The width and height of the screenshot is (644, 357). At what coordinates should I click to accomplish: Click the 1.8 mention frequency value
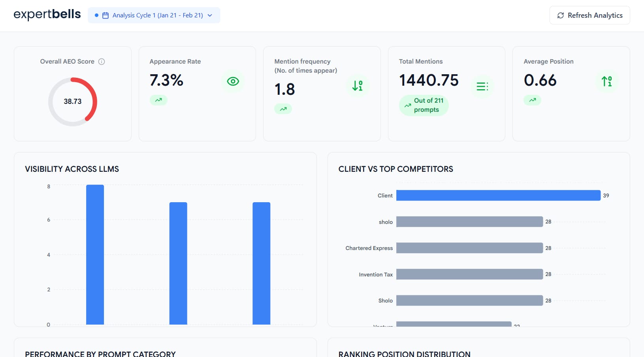click(285, 89)
